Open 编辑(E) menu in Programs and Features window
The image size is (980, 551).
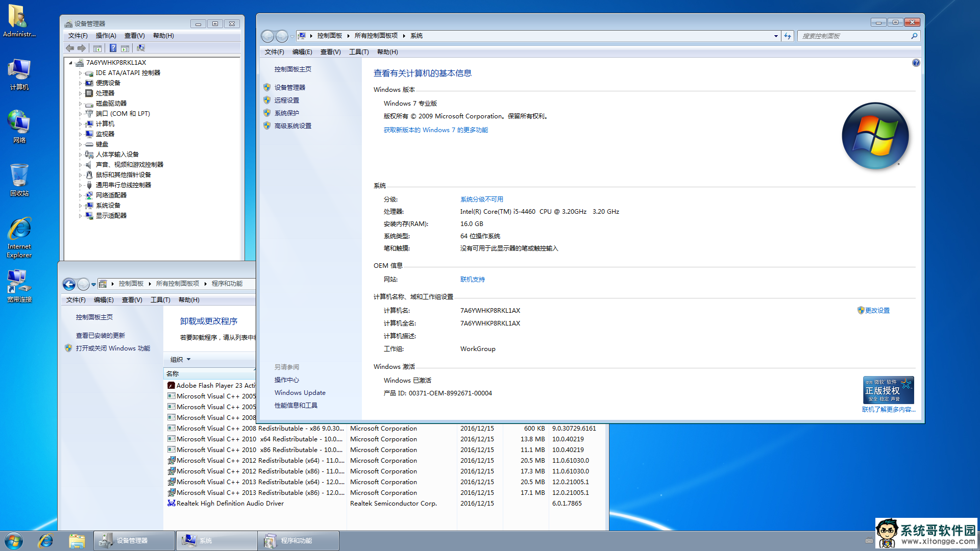click(x=104, y=300)
